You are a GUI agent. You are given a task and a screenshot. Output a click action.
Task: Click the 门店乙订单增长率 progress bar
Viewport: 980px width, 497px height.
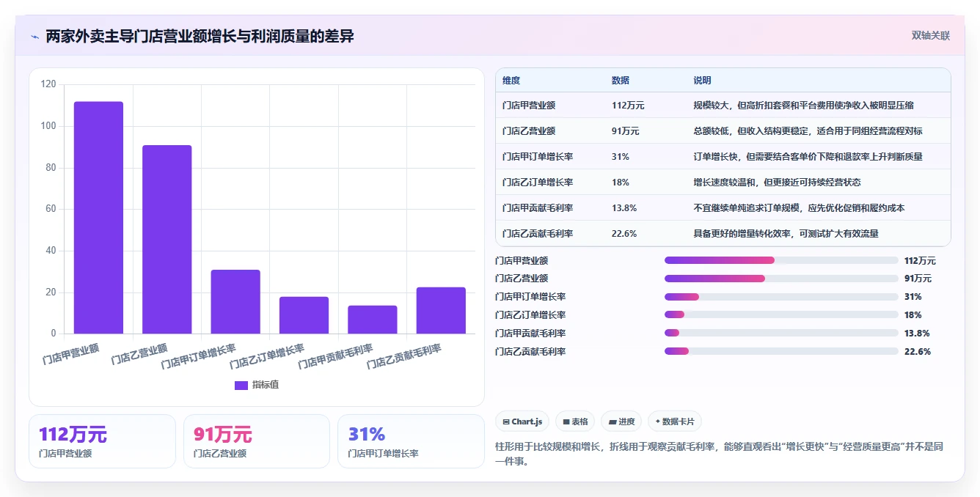[x=781, y=315]
